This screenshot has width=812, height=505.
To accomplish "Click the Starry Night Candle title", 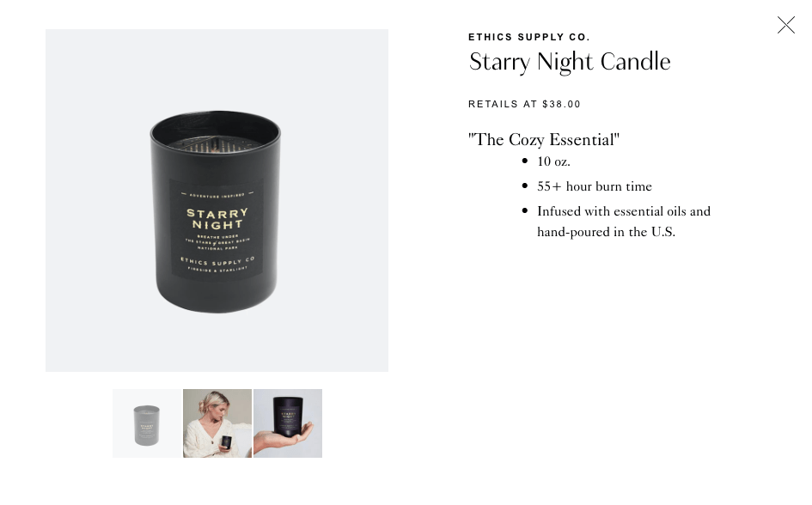I will point(570,62).
